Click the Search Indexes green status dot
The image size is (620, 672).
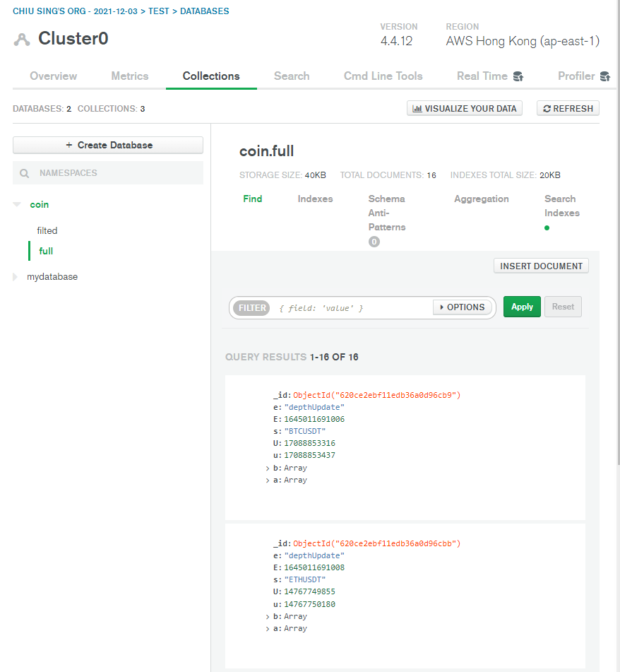point(547,228)
